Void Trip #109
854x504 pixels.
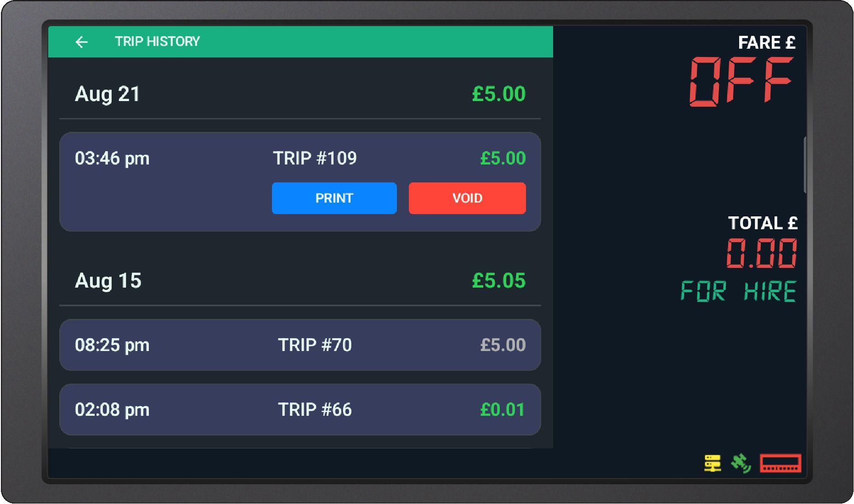click(x=467, y=198)
